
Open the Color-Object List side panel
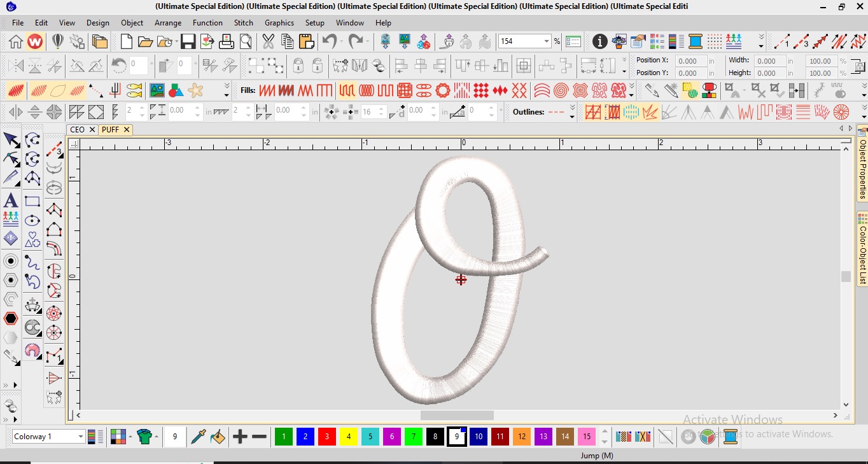(x=862, y=250)
